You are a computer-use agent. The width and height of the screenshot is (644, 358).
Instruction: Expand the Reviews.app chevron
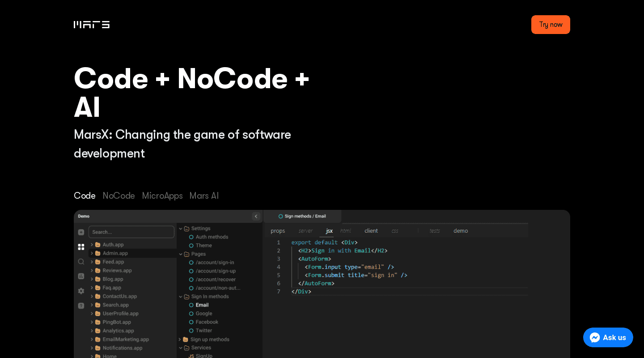tap(92, 270)
